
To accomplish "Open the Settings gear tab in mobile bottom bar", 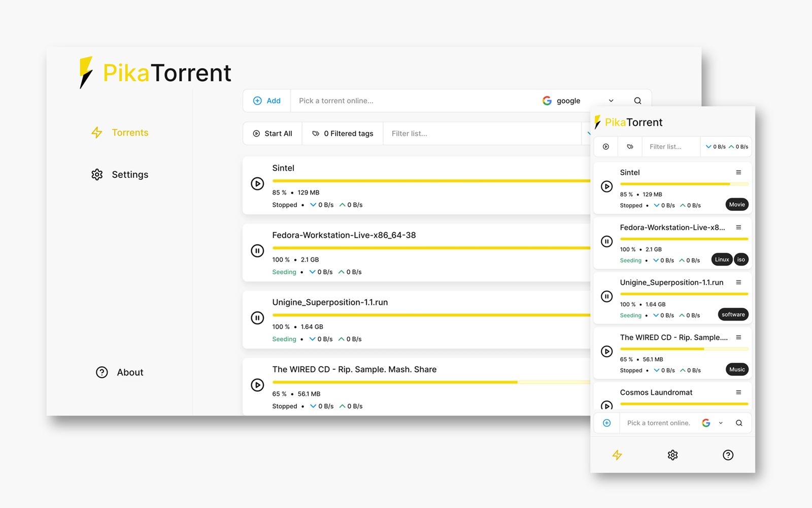I will pos(672,455).
